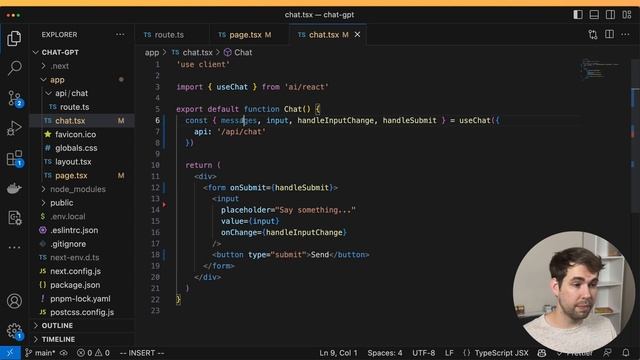640x360 pixels.
Task: Split the editor to the right
Action: [609, 34]
